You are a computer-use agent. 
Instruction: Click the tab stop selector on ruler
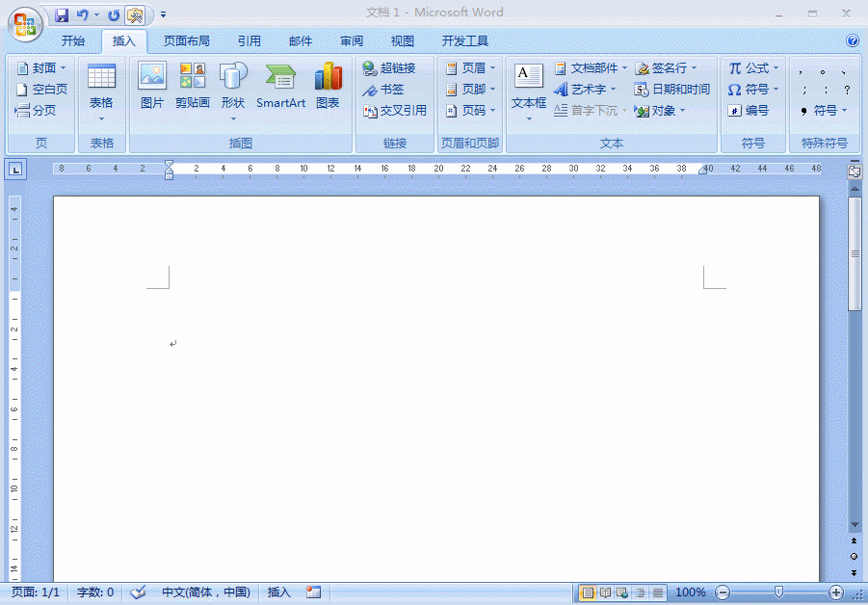pyautogui.click(x=15, y=169)
